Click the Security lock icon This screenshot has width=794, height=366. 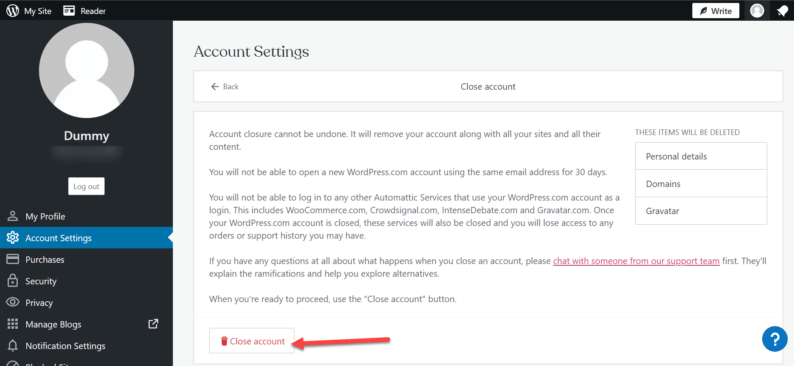click(13, 281)
